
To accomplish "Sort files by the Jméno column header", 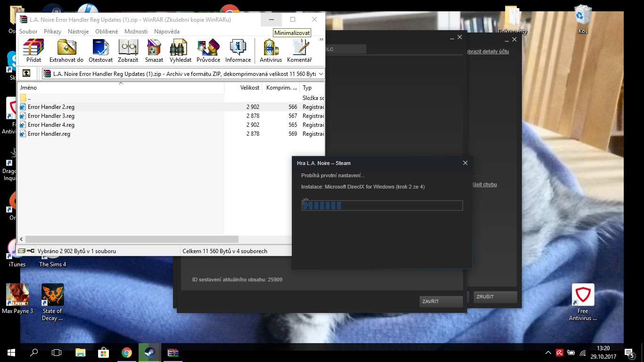I will [x=121, y=87].
